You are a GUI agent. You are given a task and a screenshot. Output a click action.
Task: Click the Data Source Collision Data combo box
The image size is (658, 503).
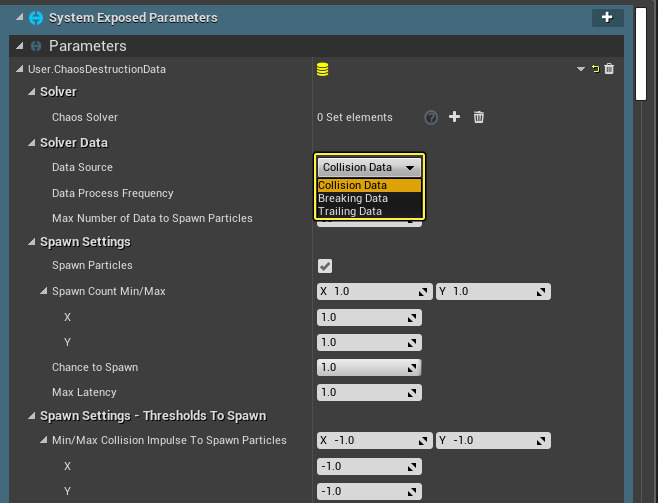(x=369, y=167)
